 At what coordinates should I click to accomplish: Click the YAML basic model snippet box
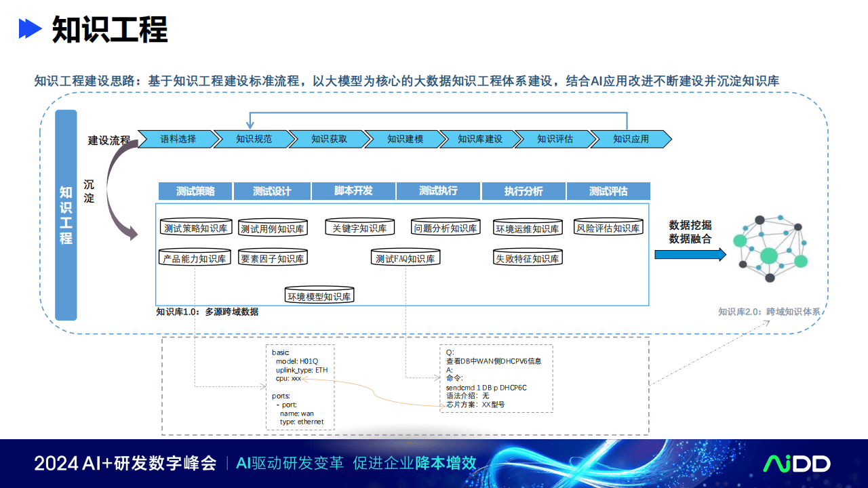click(300, 387)
